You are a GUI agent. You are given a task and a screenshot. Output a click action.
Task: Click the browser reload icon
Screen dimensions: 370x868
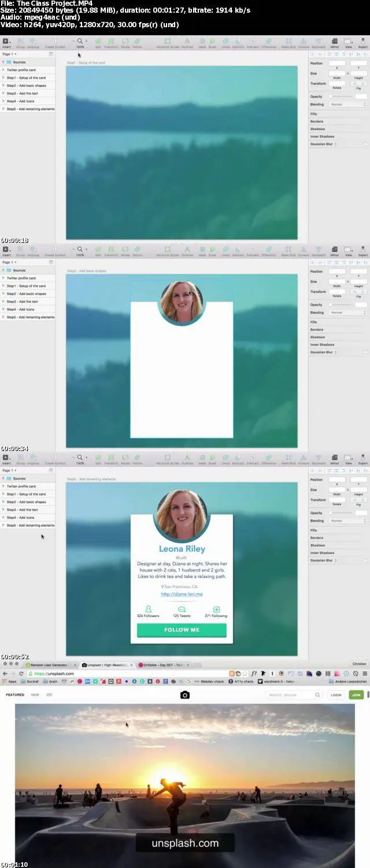tap(21, 674)
